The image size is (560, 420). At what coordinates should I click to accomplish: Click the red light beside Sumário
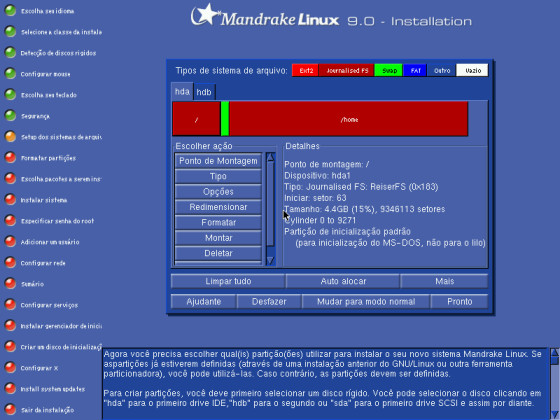click(10, 284)
